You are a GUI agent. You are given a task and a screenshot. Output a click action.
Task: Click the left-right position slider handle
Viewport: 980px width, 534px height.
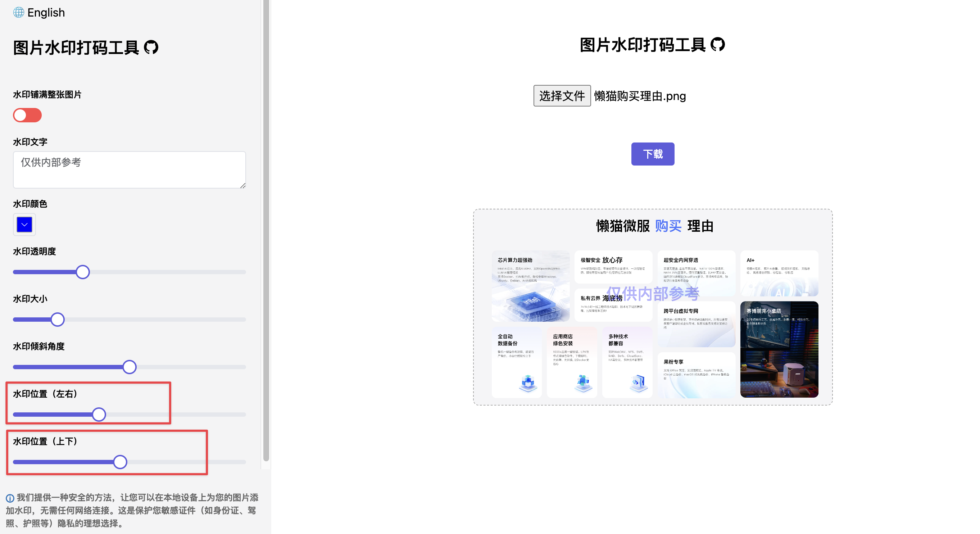click(x=99, y=415)
